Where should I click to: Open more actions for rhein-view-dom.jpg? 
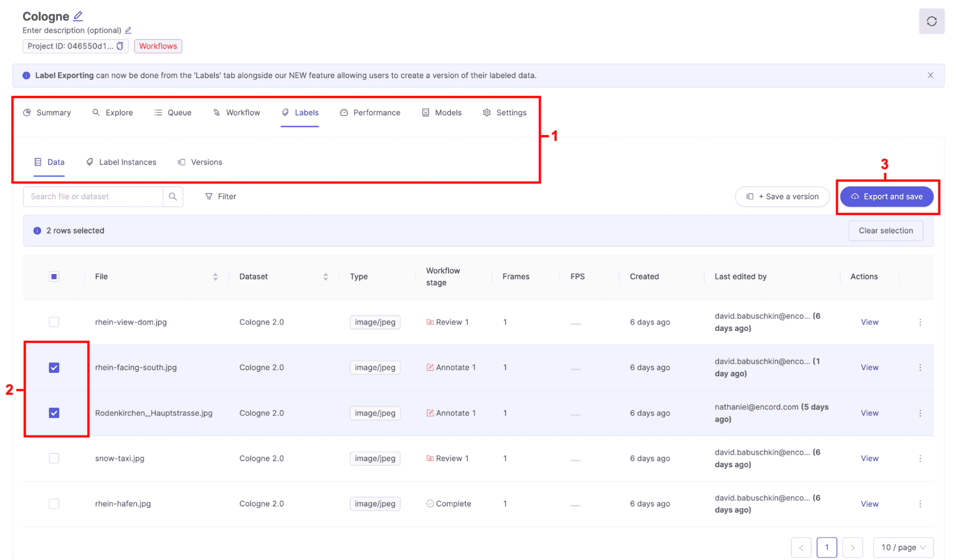tap(920, 322)
